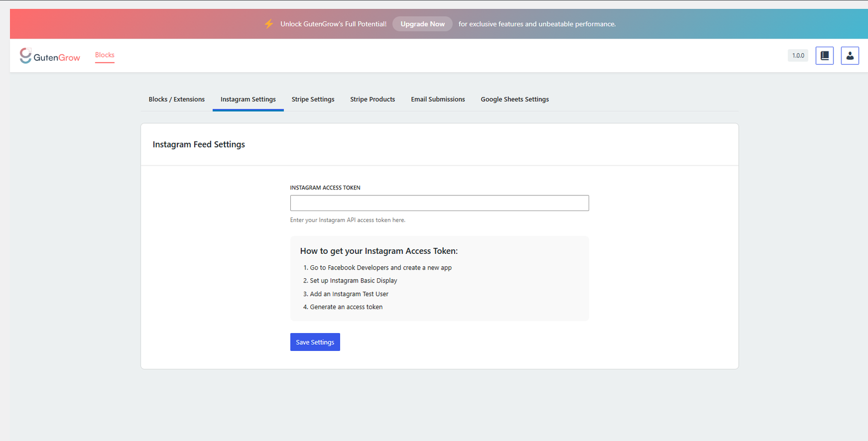Viewport: 868px width, 441px height.
Task: Open the user account icon
Action: click(x=850, y=55)
